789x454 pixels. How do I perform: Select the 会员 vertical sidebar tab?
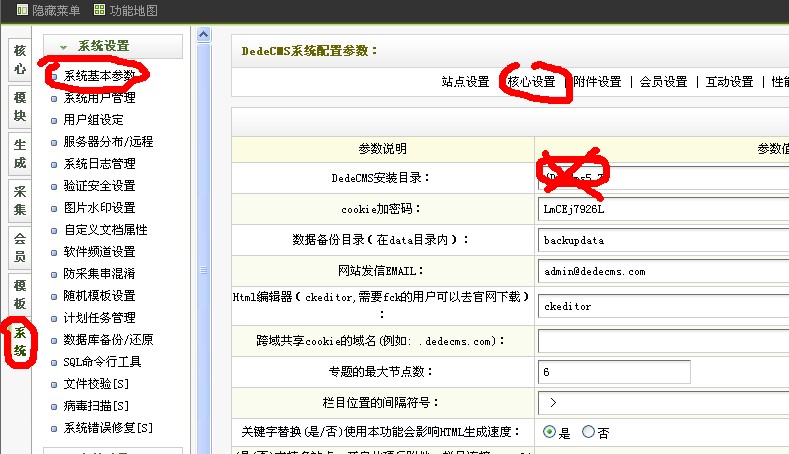(x=20, y=247)
